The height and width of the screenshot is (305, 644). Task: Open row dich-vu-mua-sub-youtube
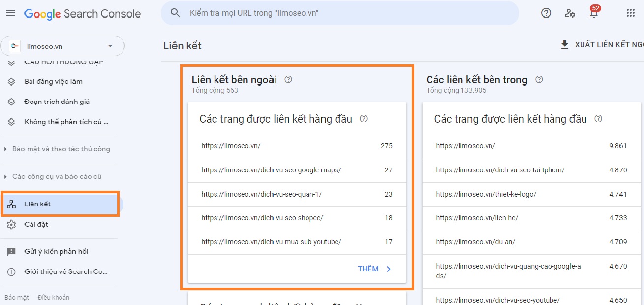coord(297,242)
